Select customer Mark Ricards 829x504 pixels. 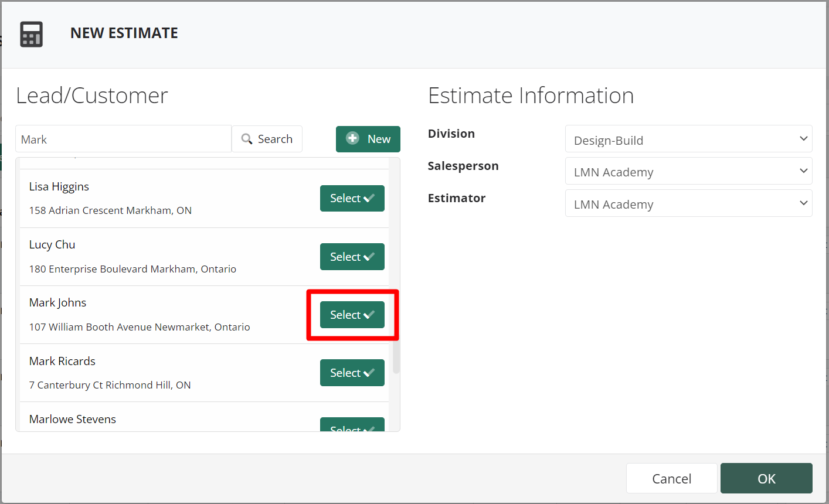point(352,373)
